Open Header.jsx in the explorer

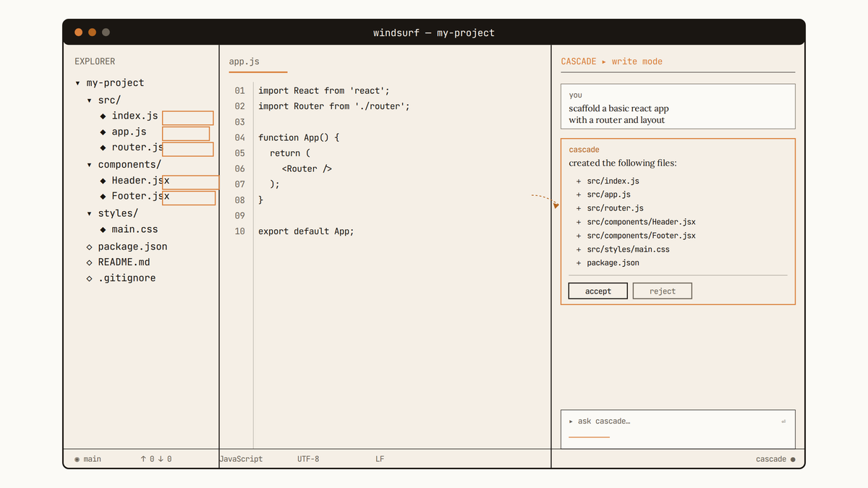pyautogui.click(x=140, y=181)
